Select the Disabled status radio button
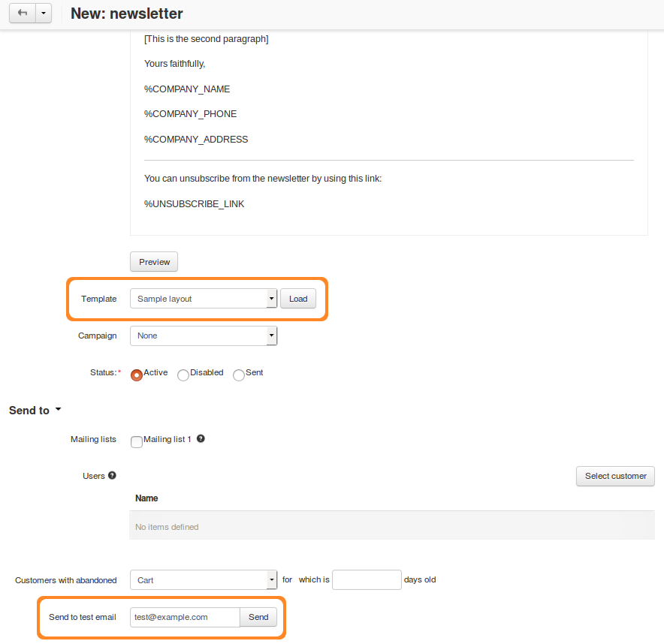 click(183, 375)
